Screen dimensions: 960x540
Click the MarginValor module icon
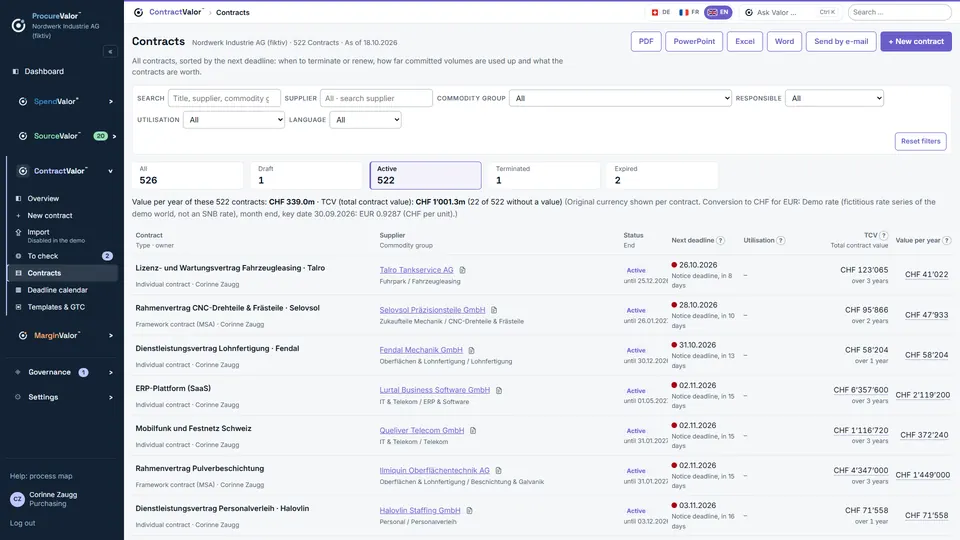(23, 336)
